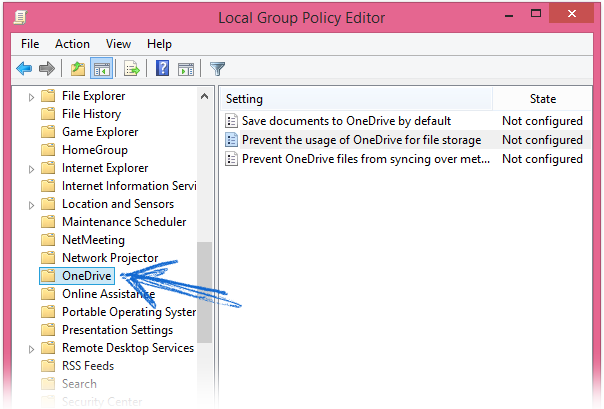604x409 pixels.
Task: Click the RSS Feeds folder icon
Action: coord(48,365)
